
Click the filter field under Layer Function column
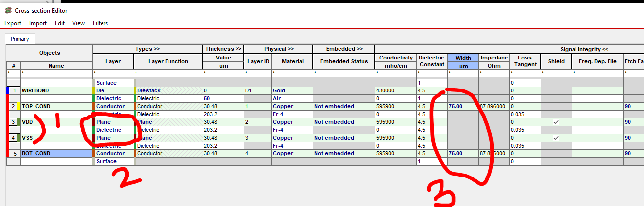pos(168,73)
